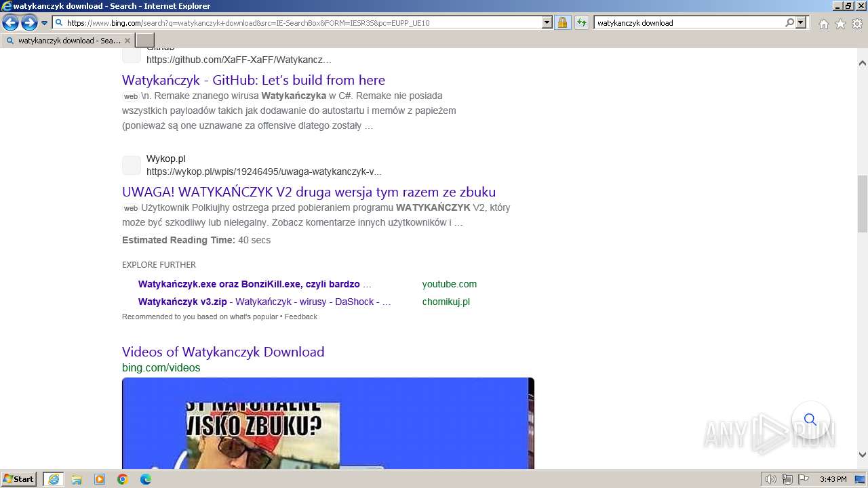Close the current search tab
Image resolution: width=868 pixels, height=488 pixels.
click(127, 41)
